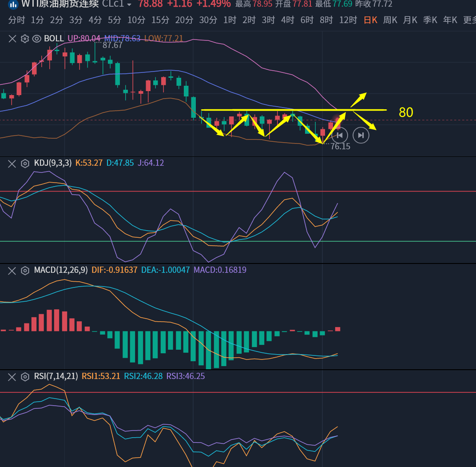Click the 80 price level annotation

[406, 112]
